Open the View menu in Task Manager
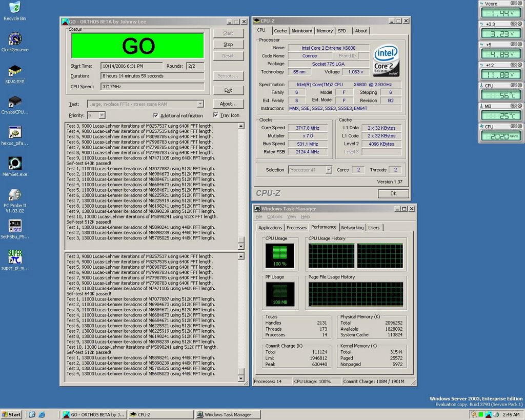 click(292, 217)
